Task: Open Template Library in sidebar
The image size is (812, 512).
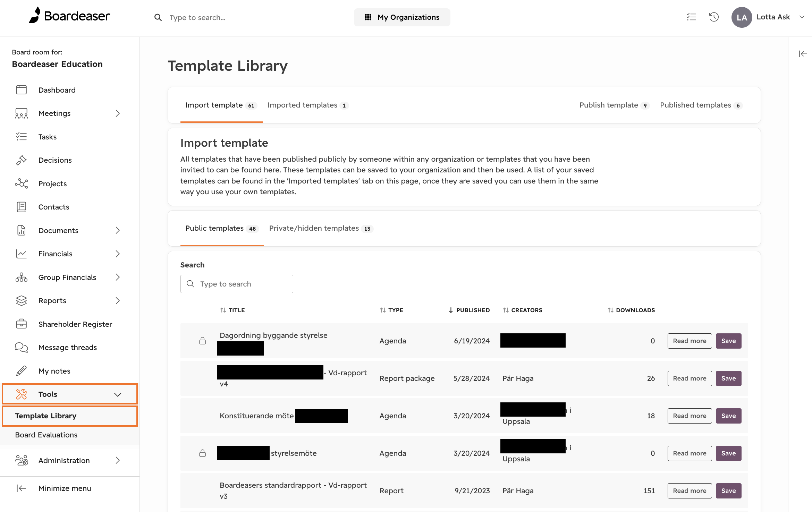Action: [70, 416]
